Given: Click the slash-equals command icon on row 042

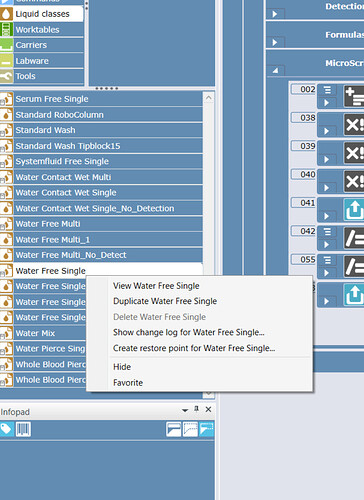Looking at the screenshot, I should [354, 238].
